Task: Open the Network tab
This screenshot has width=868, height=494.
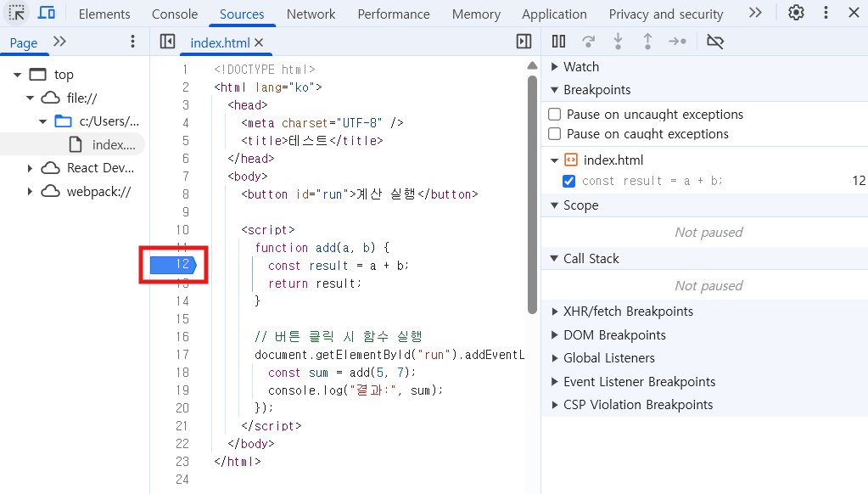Action: coord(311,14)
